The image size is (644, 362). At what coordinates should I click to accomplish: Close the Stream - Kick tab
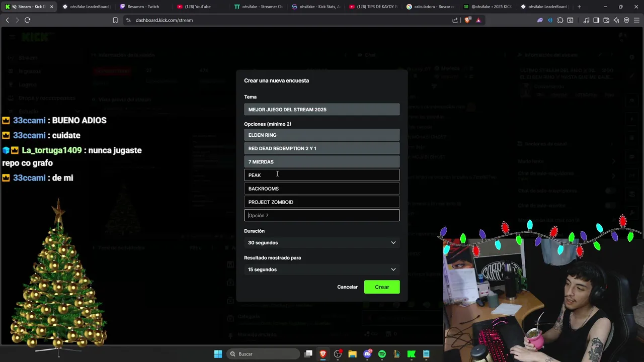click(x=51, y=7)
